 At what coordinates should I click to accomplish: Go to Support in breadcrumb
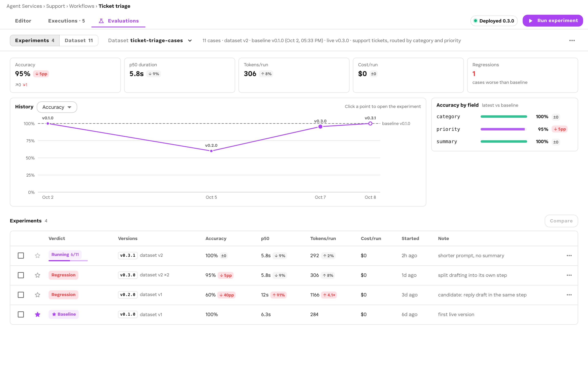56,6
